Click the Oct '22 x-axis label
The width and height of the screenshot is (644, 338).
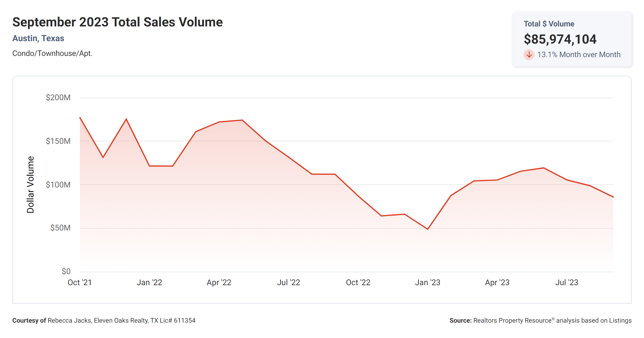point(358,282)
